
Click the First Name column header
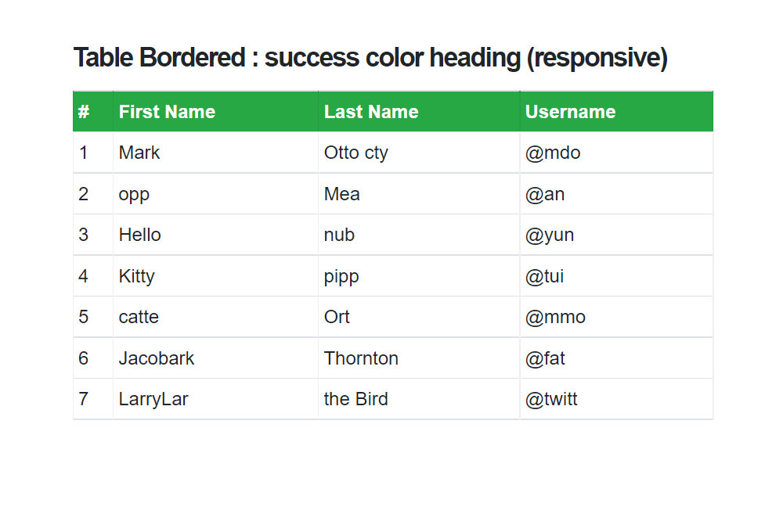pos(215,111)
